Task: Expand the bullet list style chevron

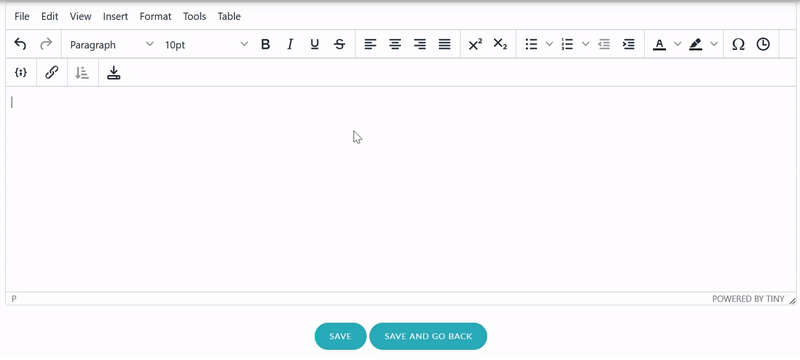Action: click(549, 44)
